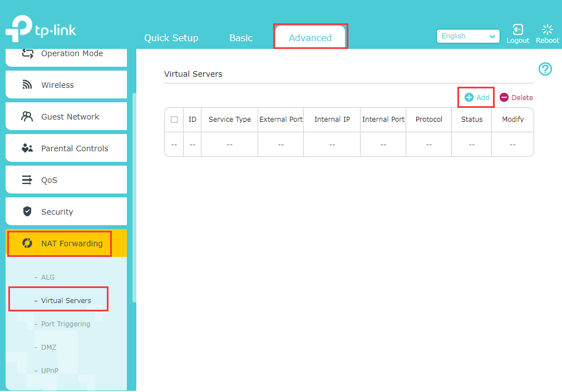Select the QoS arrows icon
The width and height of the screenshot is (562, 392).
point(27,180)
